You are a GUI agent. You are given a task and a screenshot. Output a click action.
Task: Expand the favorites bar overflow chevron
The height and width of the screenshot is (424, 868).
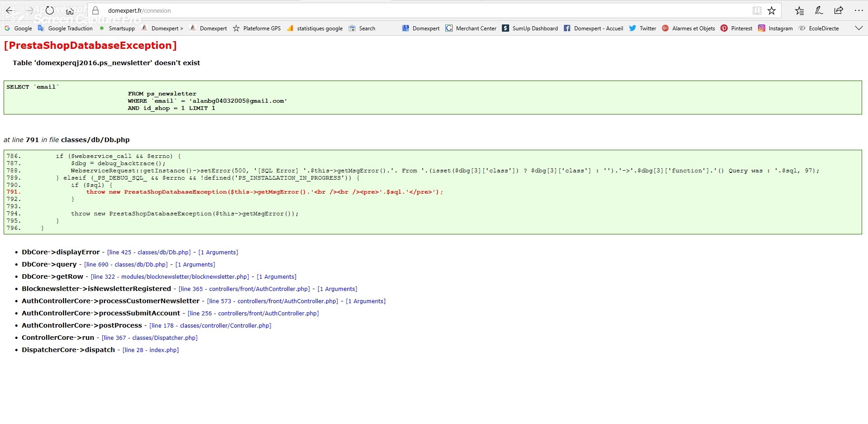pyautogui.click(x=858, y=28)
